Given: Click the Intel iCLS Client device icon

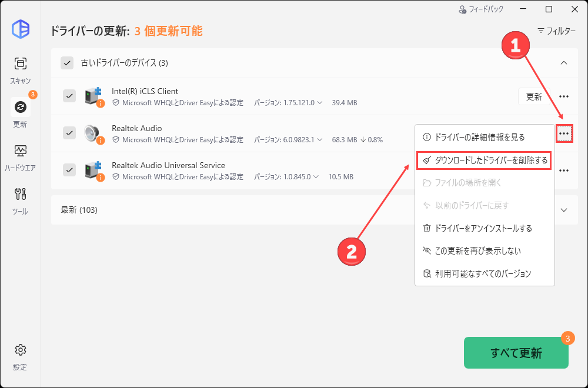Looking at the screenshot, I should pyautogui.click(x=93, y=96).
